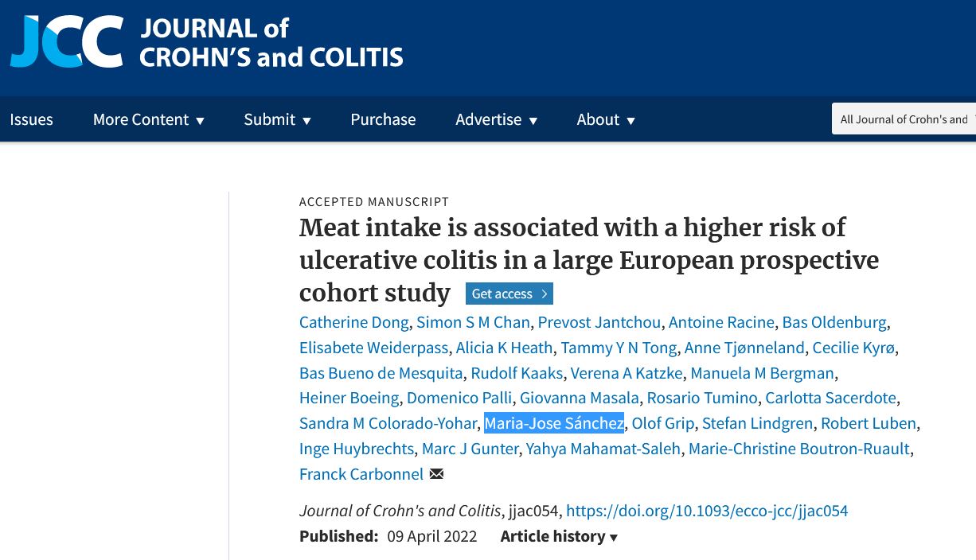Screen dimensions: 976x560
Task: Open Marie-Christine Boutron-Ruault's author link
Action: pyautogui.click(x=798, y=449)
